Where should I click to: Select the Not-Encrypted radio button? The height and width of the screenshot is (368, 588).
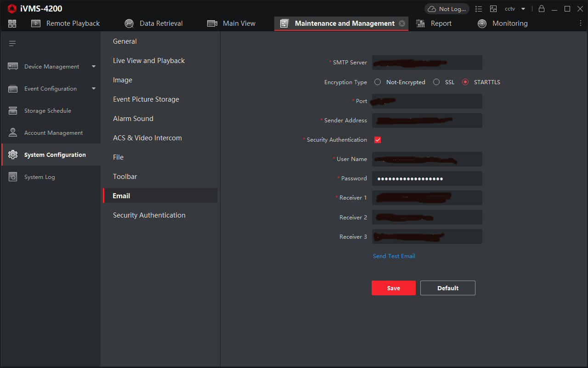[x=377, y=82]
